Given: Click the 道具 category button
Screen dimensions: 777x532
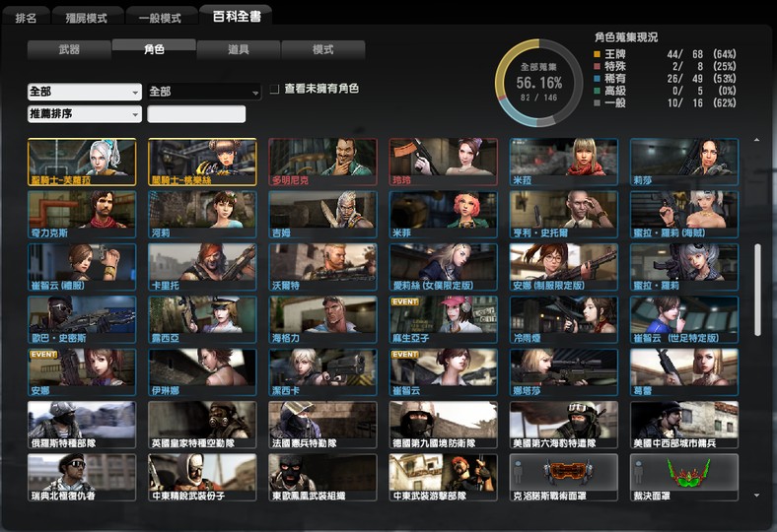Looking at the screenshot, I should tap(239, 50).
